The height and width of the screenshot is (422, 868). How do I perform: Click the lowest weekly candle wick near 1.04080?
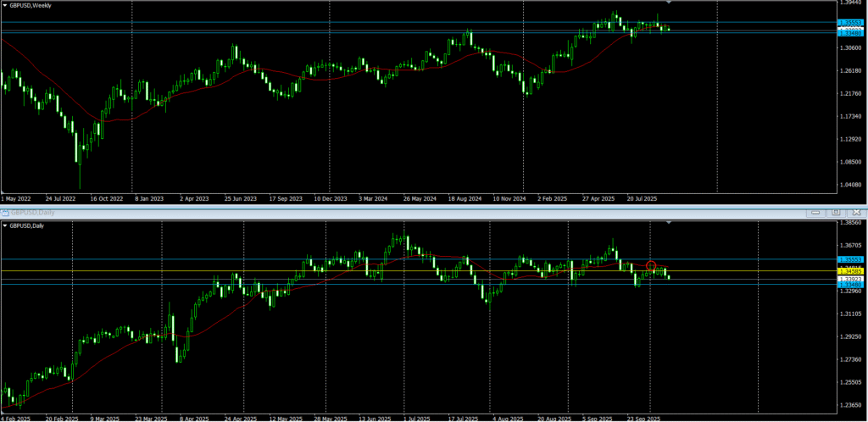coord(80,185)
